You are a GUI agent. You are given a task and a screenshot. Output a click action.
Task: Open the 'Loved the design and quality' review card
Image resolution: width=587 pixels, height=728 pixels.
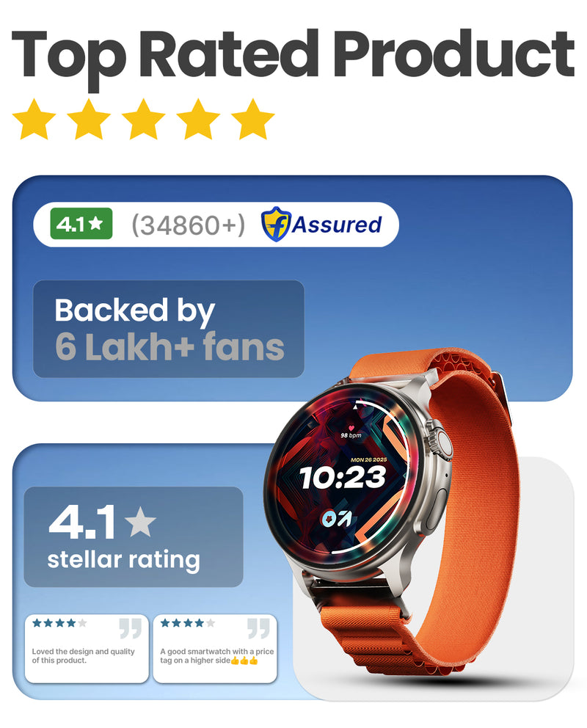(87, 649)
